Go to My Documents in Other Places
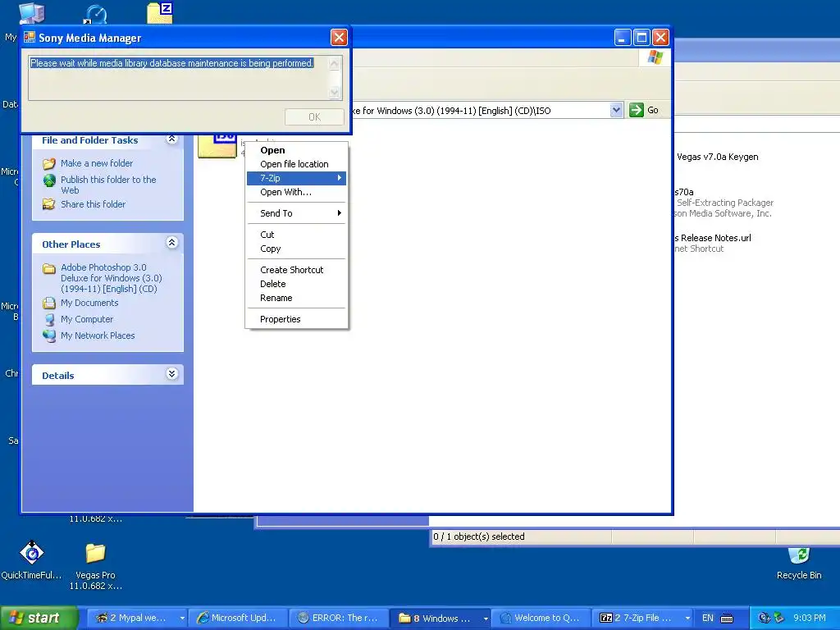840x630 pixels. [89, 303]
